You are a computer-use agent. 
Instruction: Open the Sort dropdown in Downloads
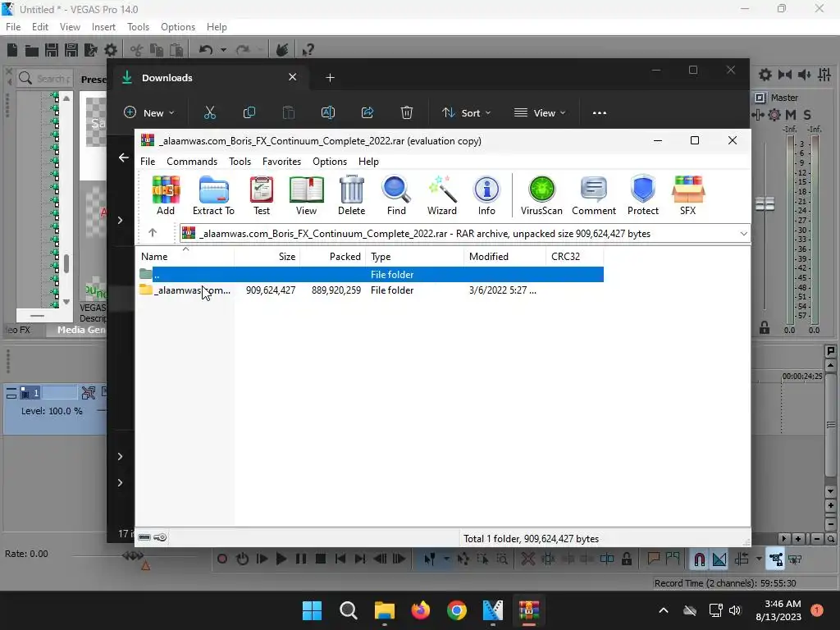pos(466,113)
